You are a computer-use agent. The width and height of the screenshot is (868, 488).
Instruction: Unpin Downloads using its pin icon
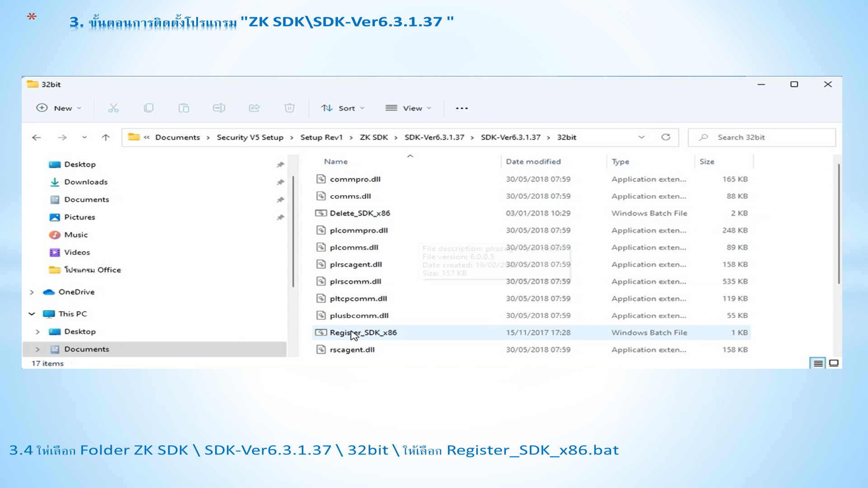tap(280, 182)
